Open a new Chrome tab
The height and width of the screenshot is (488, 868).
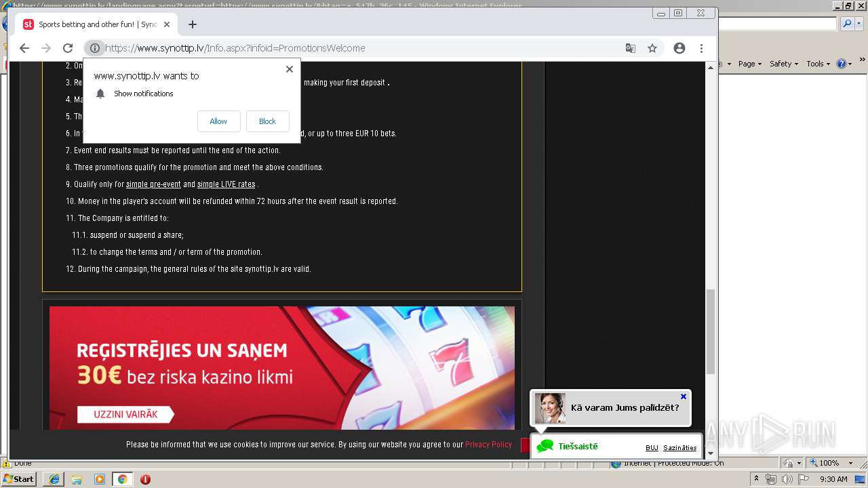coord(193,24)
